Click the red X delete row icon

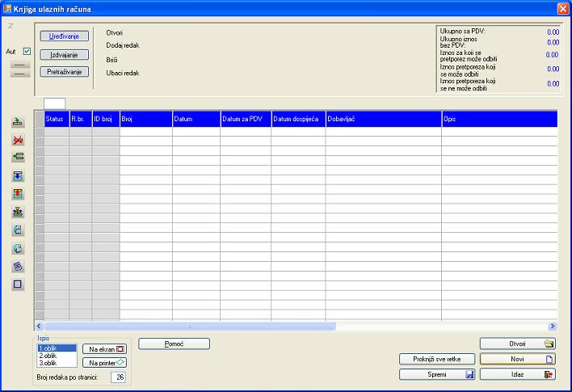click(x=18, y=140)
